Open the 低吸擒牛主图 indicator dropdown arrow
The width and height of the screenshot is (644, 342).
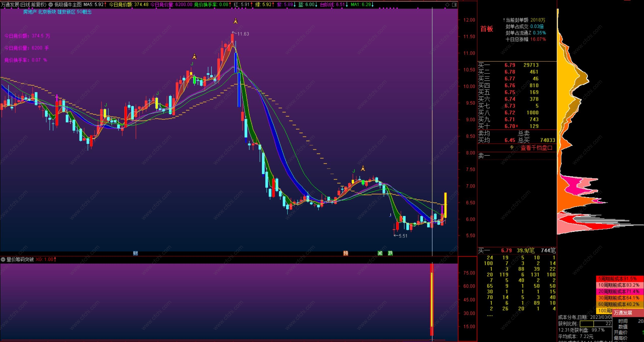pos(51,5)
